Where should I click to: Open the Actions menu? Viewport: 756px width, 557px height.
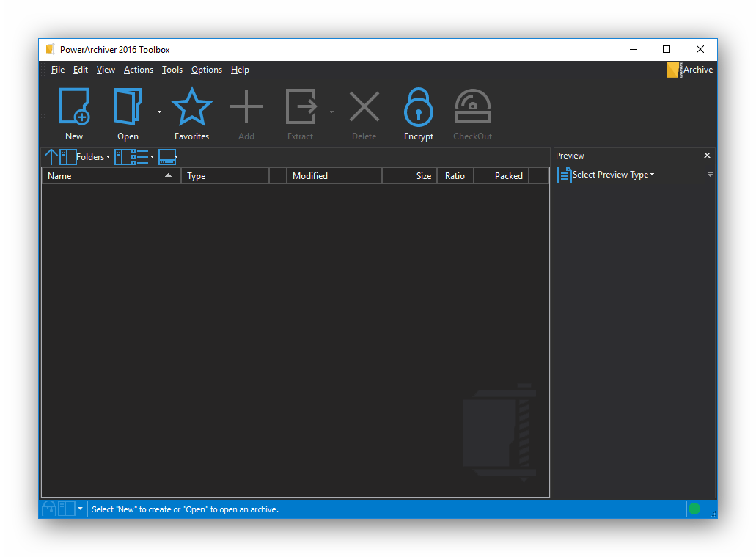click(x=139, y=70)
